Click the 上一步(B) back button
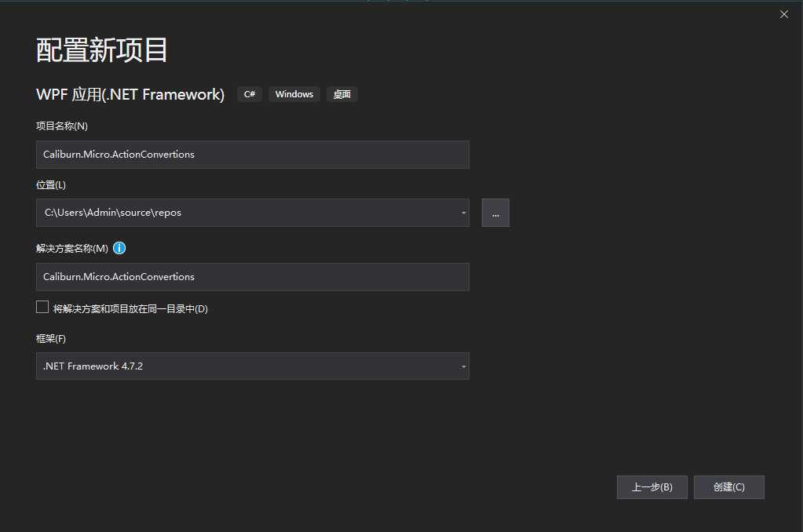Screen dimensions: 803x532 (x=652, y=487)
